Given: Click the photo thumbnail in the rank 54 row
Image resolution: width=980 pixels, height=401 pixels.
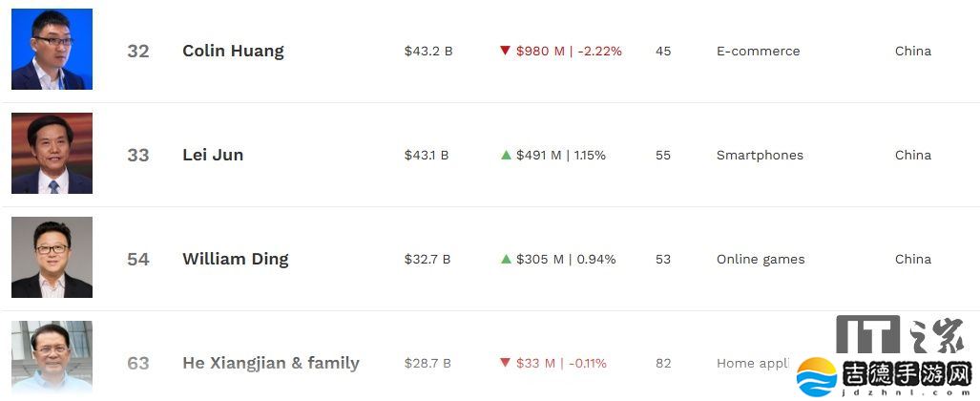Looking at the screenshot, I should click(x=52, y=258).
